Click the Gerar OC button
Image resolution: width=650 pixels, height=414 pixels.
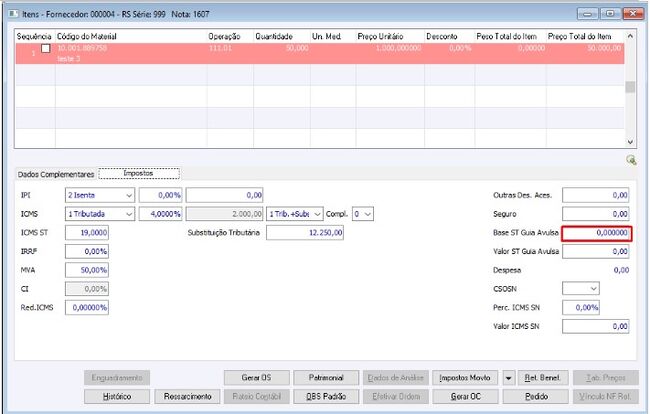[465, 397]
